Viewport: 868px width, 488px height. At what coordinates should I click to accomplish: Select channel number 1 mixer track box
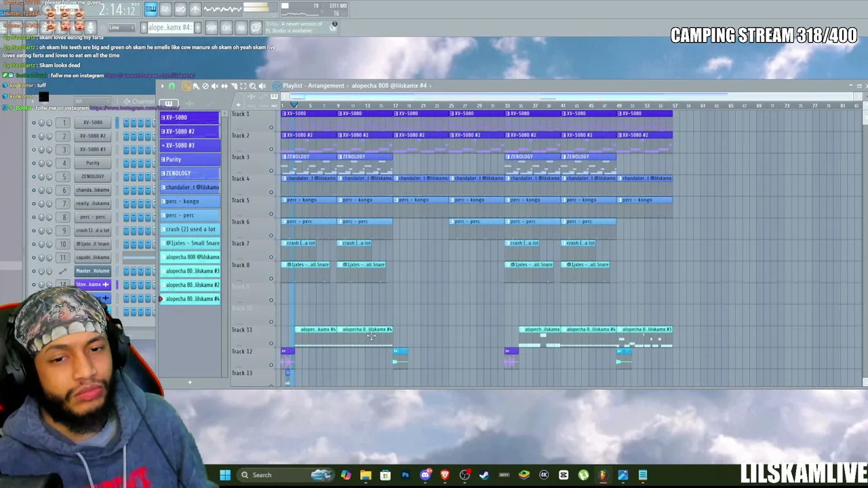(64, 123)
